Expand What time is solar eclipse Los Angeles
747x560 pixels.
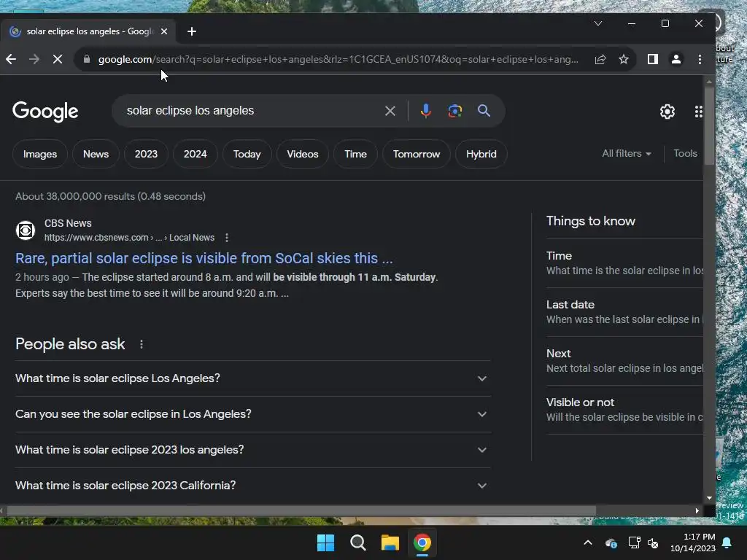(x=253, y=378)
